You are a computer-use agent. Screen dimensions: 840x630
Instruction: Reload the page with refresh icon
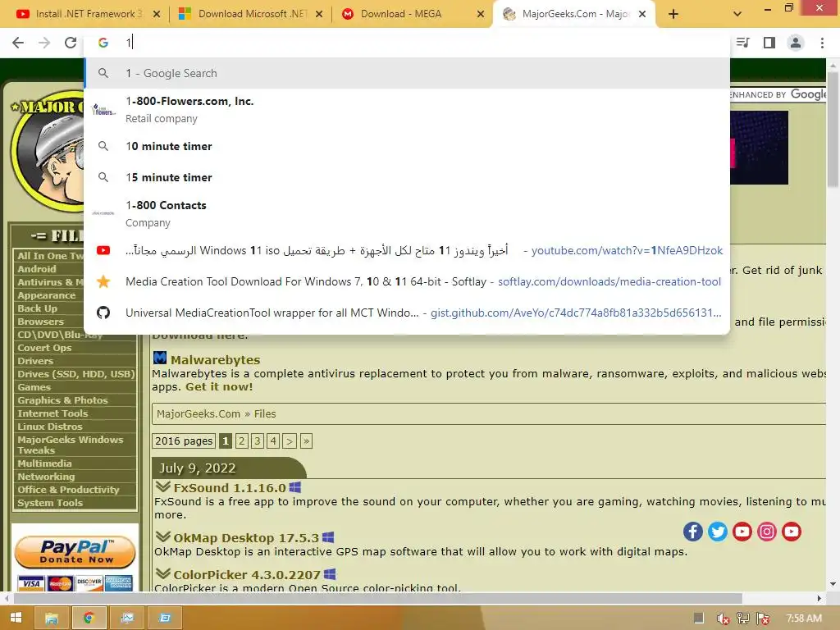pyautogui.click(x=71, y=43)
